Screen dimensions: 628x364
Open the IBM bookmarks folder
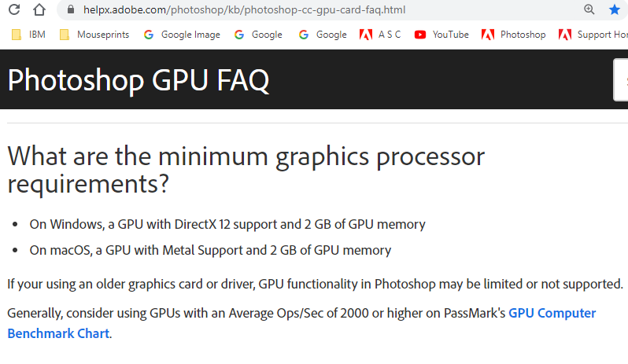click(29, 35)
